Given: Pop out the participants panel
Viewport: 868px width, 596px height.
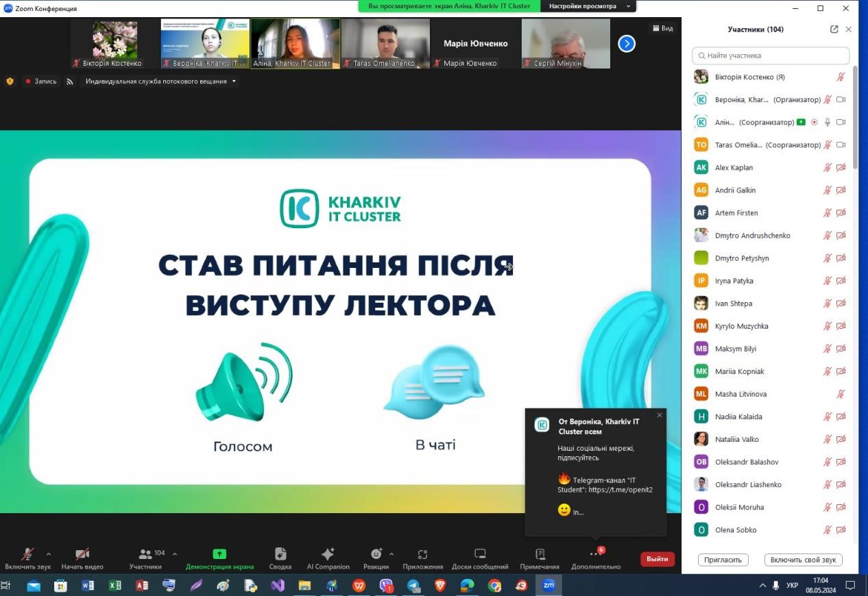Looking at the screenshot, I should pos(834,29).
